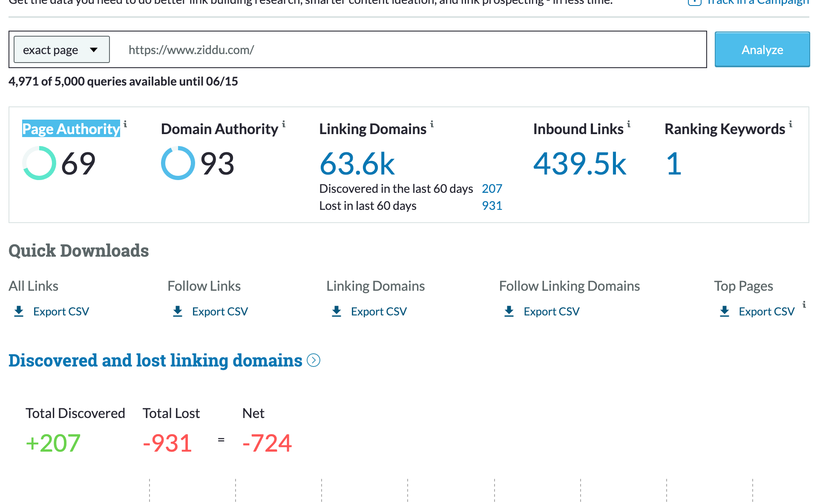Click the Analyze button
This screenshot has width=817, height=504.
click(x=762, y=49)
